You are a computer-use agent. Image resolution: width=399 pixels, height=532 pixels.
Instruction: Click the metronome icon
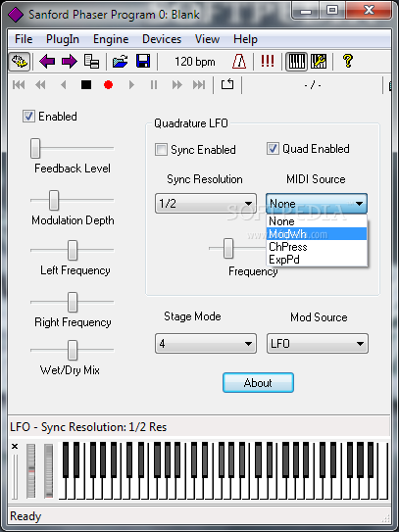tap(239, 62)
